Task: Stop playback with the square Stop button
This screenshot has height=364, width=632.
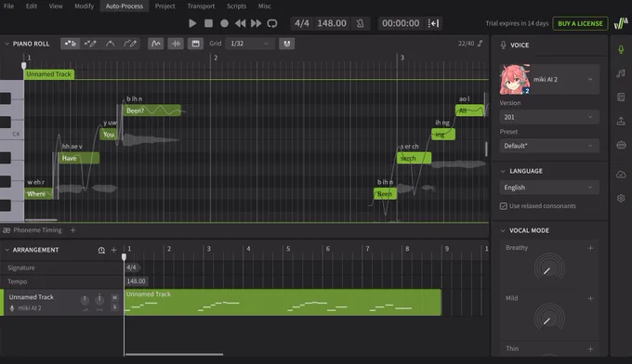Action: 208,23
